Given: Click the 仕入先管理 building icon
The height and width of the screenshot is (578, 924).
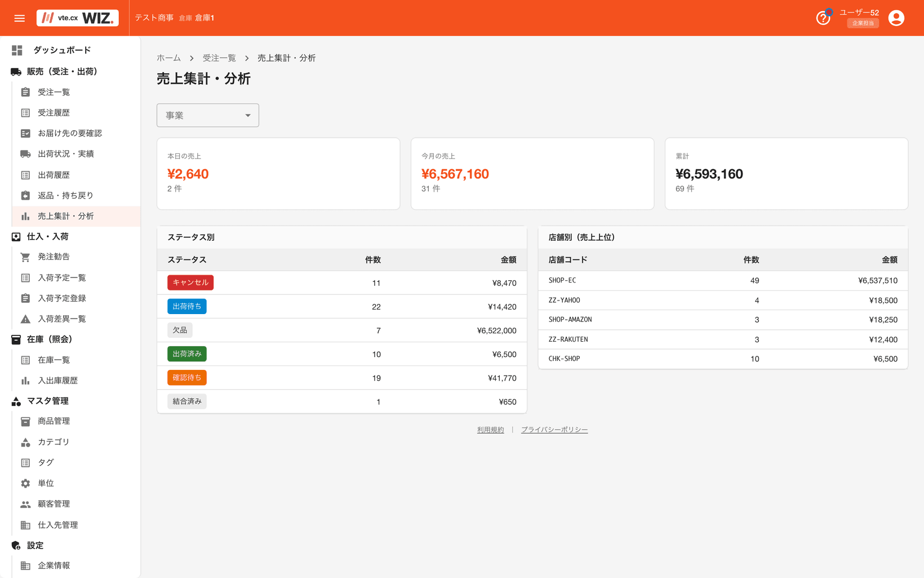Looking at the screenshot, I should point(25,525).
